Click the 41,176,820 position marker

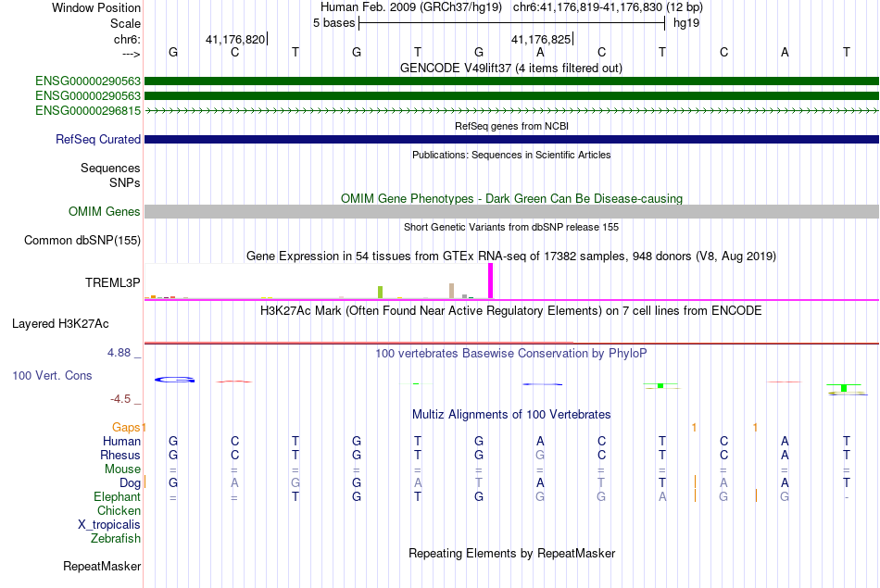click(x=235, y=39)
